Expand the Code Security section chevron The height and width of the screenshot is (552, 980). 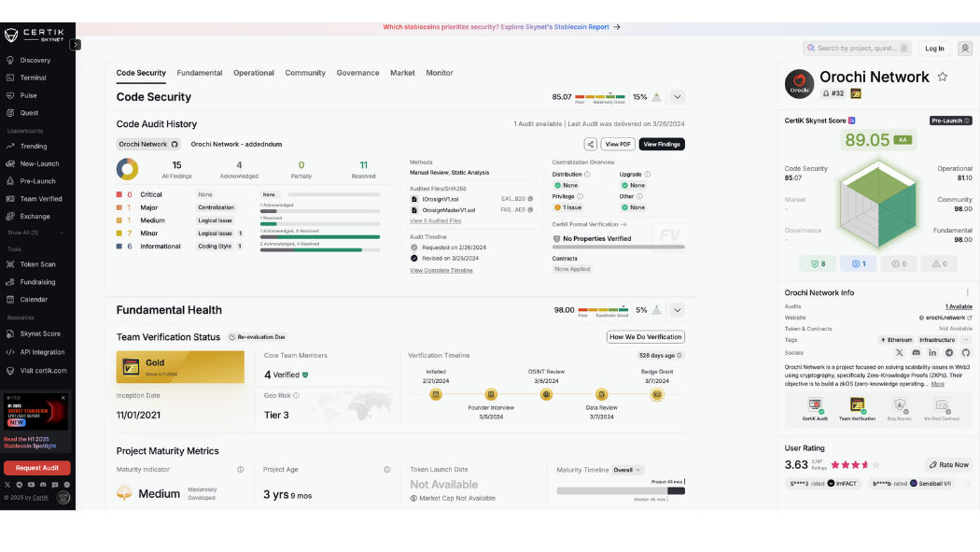pyautogui.click(x=678, y=97)
